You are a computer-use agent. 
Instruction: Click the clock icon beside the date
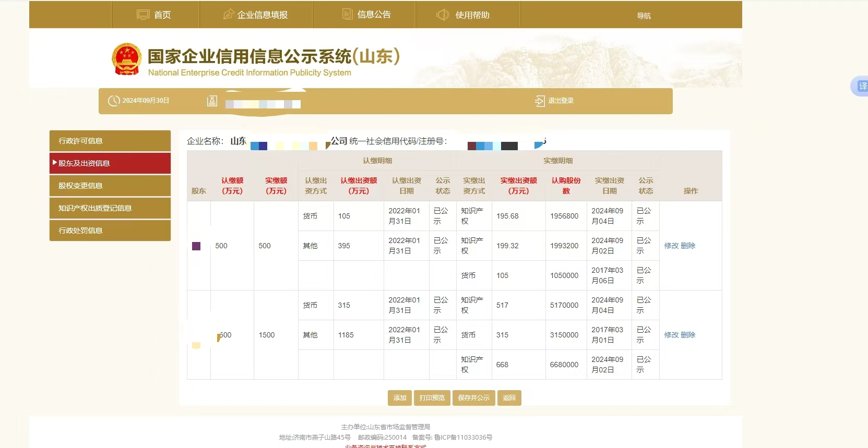114,101
